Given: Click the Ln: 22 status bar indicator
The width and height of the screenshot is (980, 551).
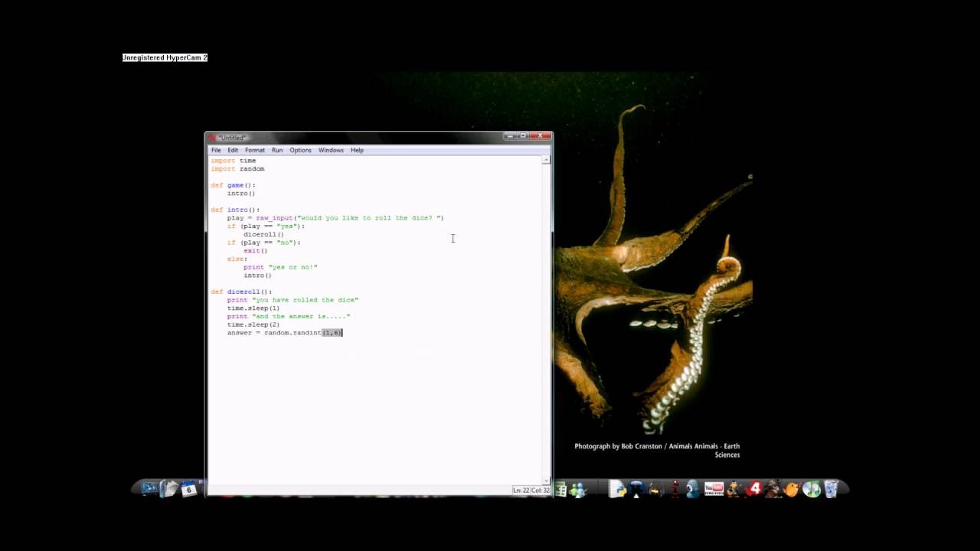Looking at the screenshot, I should tap(521, 491).
